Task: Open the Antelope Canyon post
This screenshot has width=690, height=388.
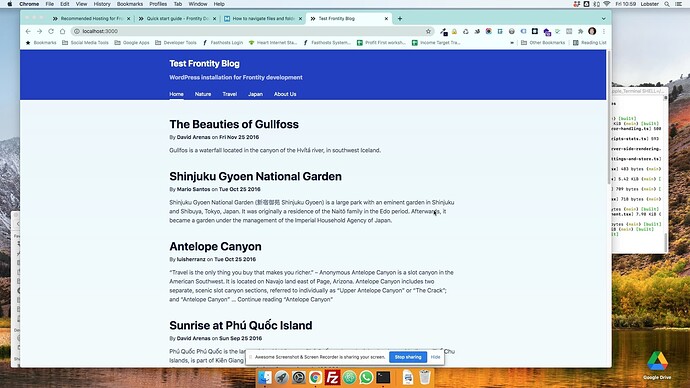Action: tap(215, 246)
